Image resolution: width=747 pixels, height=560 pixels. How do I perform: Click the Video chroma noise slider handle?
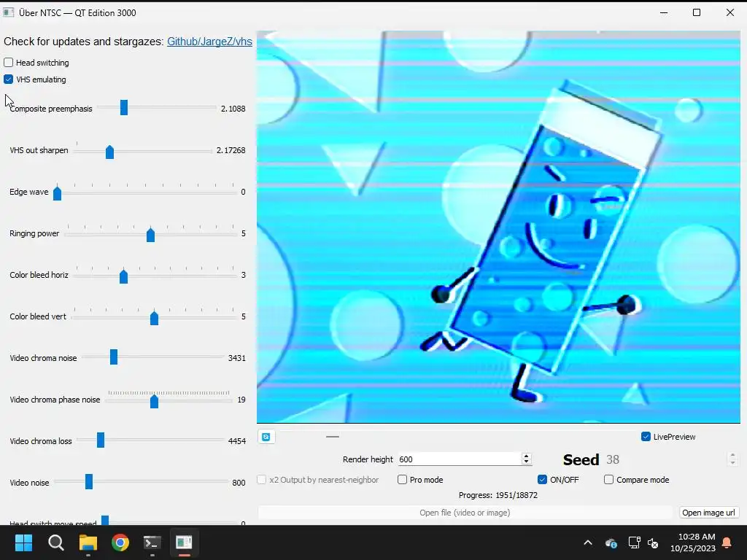(x=113, y=357)
